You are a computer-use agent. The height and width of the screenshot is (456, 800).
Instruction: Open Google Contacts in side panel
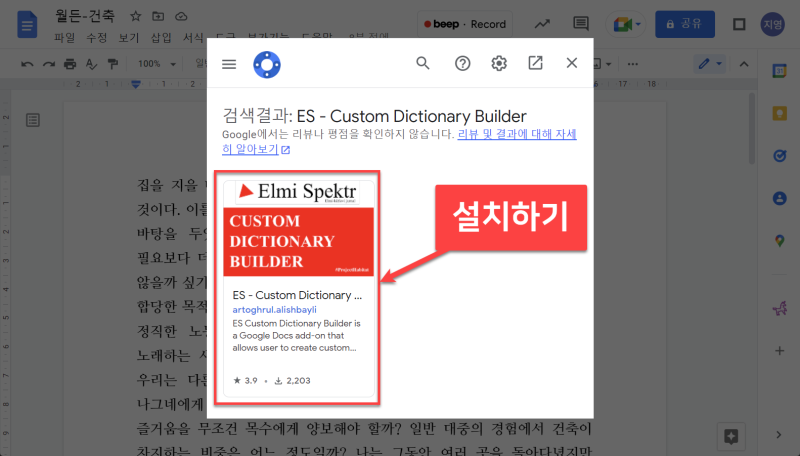[780, 198]
